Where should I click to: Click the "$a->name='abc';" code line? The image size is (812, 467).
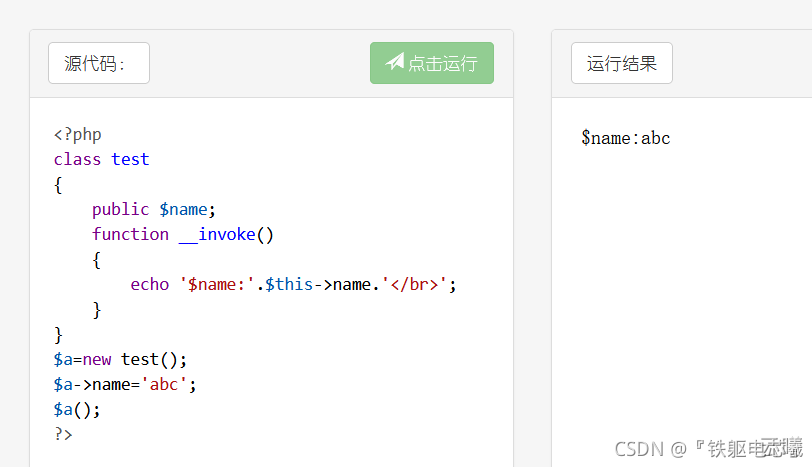(x=125, y=385)
